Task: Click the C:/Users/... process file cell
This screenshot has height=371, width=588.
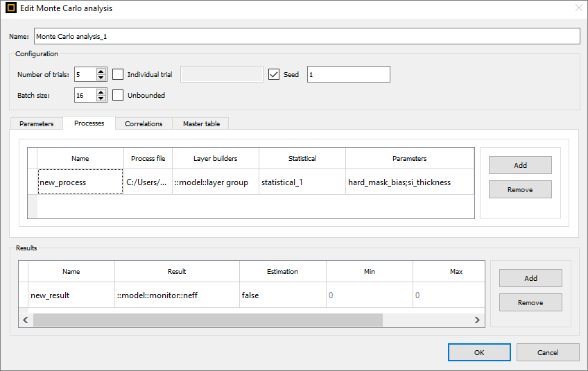Action: point(148,182)
